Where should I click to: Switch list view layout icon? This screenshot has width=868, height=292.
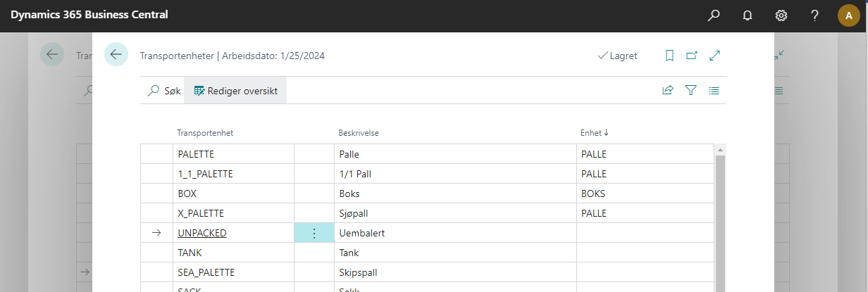pos(714,90)
